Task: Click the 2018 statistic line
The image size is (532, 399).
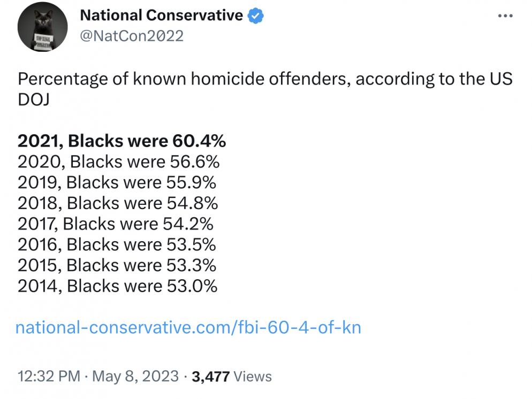Action: click(118, 203)
